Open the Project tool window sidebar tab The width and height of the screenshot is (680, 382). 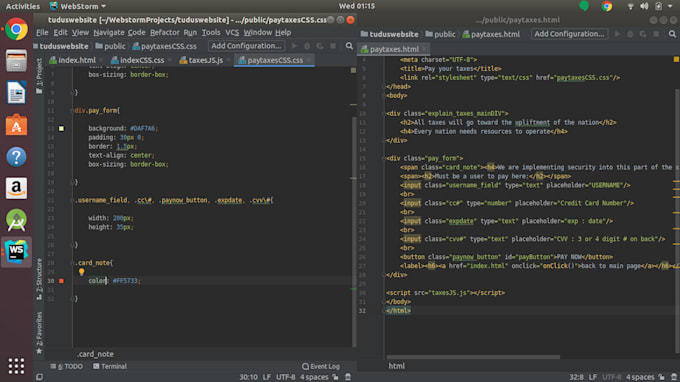coord(39,75)
